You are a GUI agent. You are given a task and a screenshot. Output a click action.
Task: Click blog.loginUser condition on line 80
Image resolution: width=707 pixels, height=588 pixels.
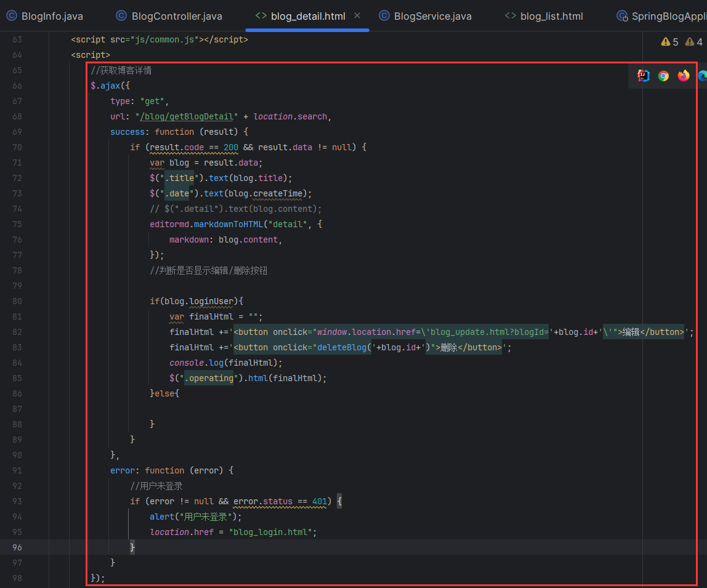[199, 301]
